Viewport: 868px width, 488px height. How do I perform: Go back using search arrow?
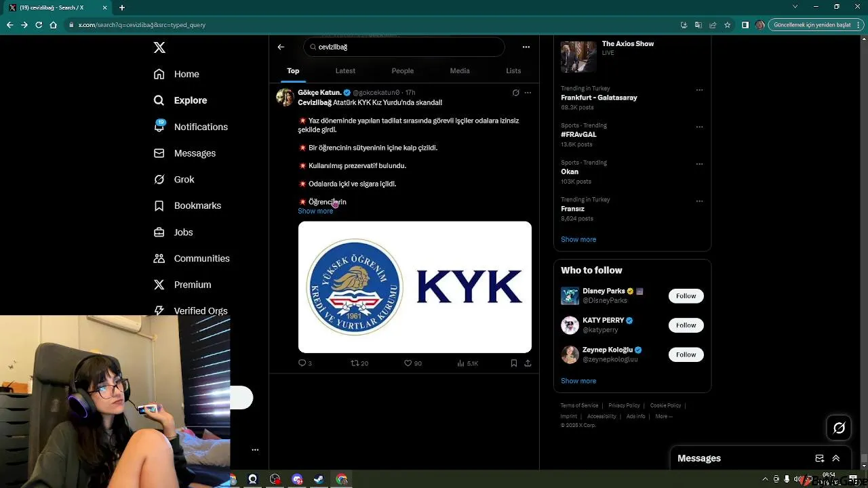pos(281,47)
